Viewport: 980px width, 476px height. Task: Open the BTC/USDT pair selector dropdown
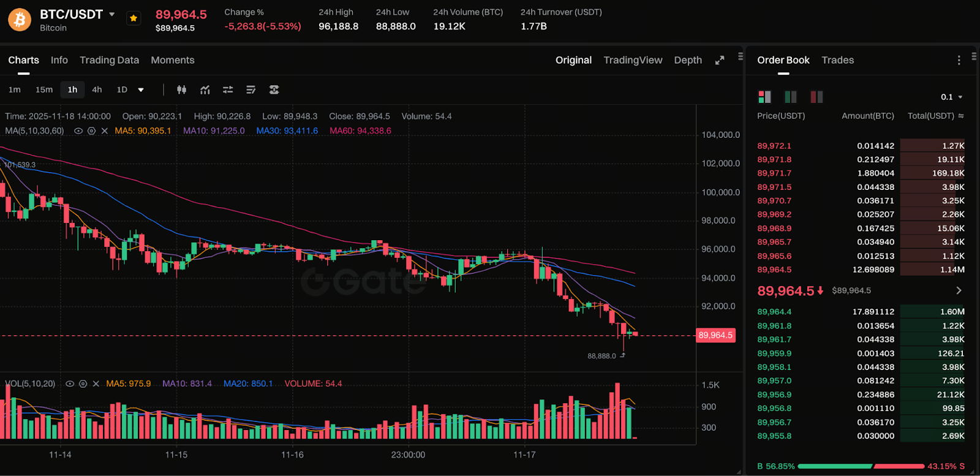coord(112,14)
